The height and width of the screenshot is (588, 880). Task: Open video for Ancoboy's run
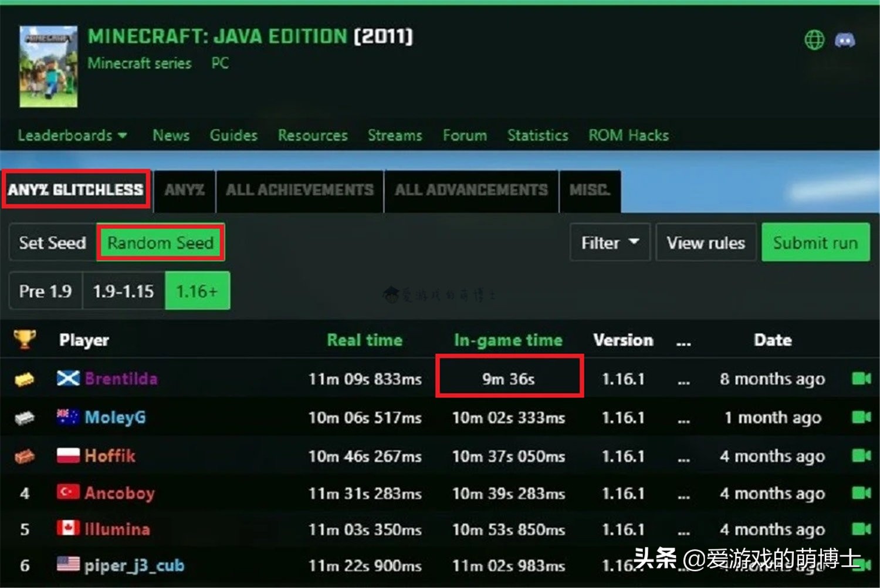(x=861, y=493)
